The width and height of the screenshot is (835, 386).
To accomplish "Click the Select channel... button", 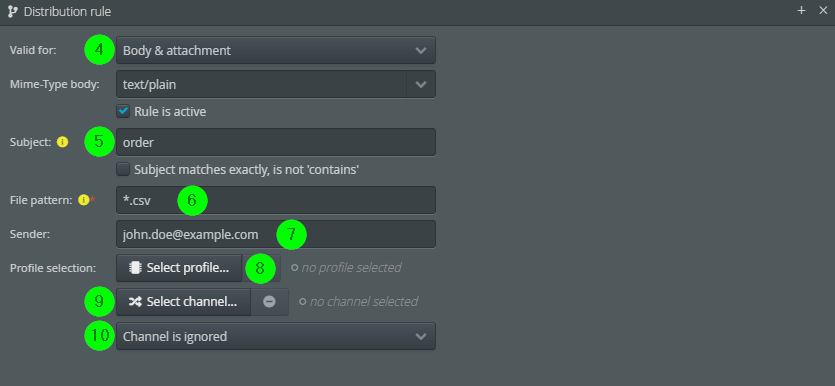I will 183,302.
